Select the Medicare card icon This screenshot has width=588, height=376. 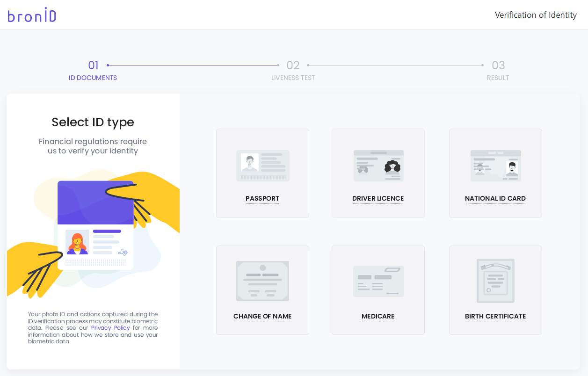tap(378, 281)
